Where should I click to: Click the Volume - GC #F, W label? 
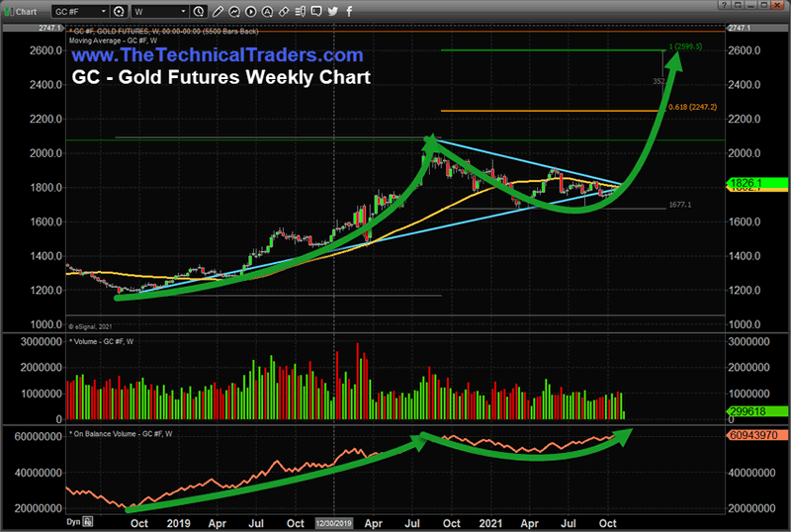102,342
